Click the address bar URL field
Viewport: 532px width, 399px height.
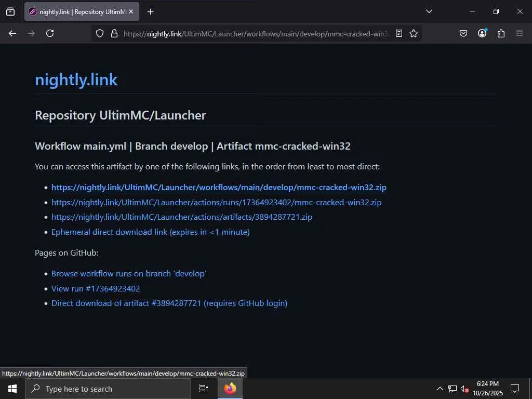[256, 34]
